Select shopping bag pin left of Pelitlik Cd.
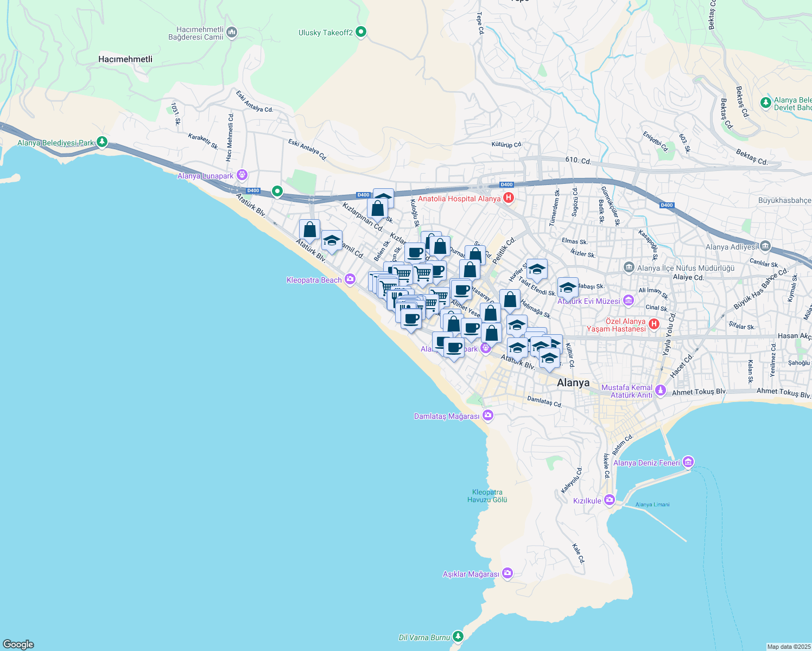812x651 pixels. 475,257
